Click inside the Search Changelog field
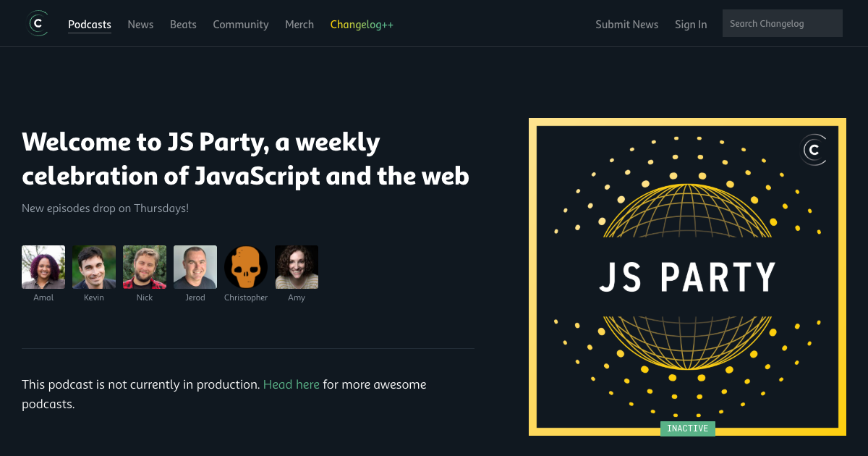Viewport: 868px width, 456px height. point(782,22)
